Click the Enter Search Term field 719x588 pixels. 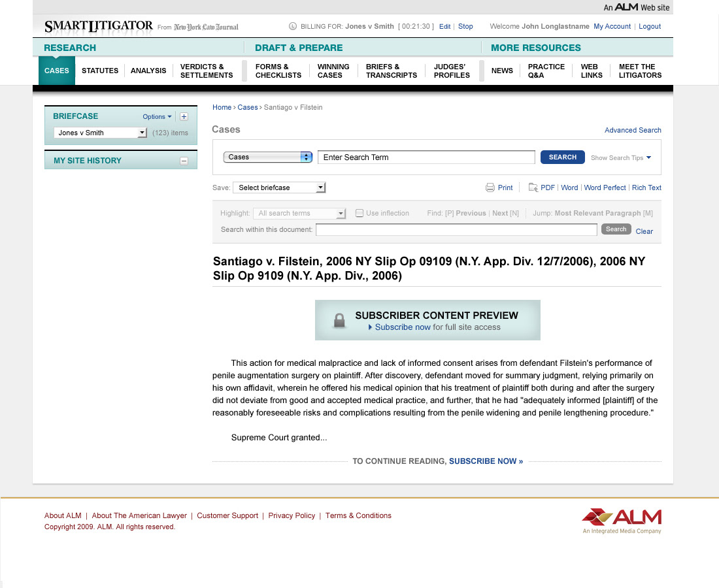426,157
